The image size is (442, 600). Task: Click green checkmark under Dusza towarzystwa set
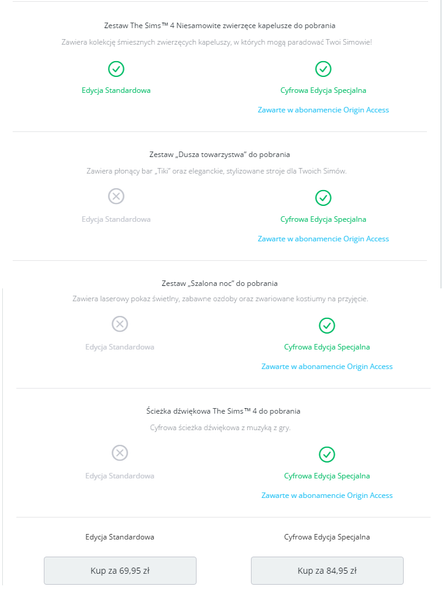click(323, 198)
